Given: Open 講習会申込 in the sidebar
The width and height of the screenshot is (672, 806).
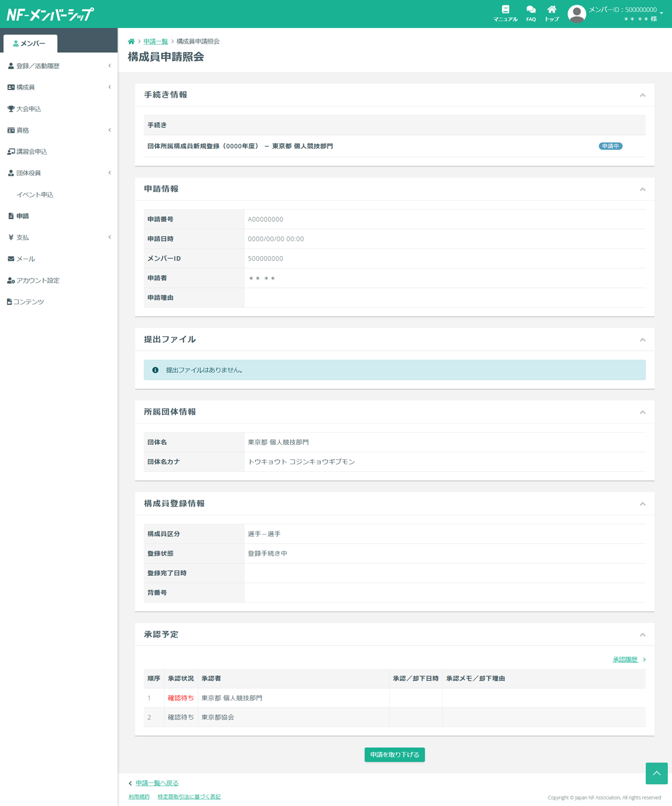Looking at the screenshot, I should click(x=59, y=152).
